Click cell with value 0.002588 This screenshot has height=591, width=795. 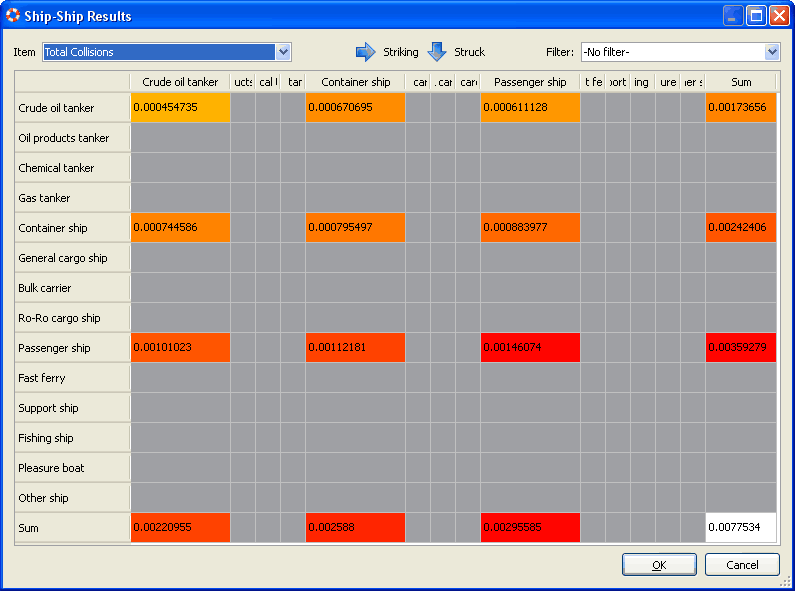point(355,528)
